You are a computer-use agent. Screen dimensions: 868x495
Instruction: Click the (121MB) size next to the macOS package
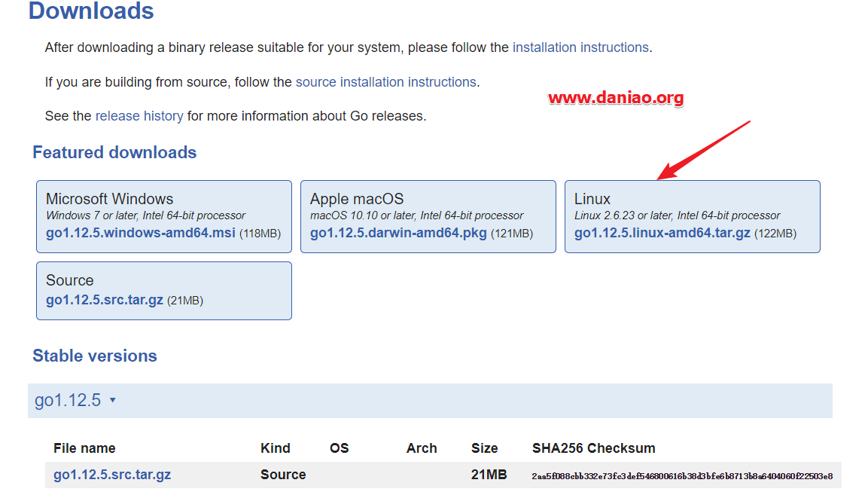512,234
